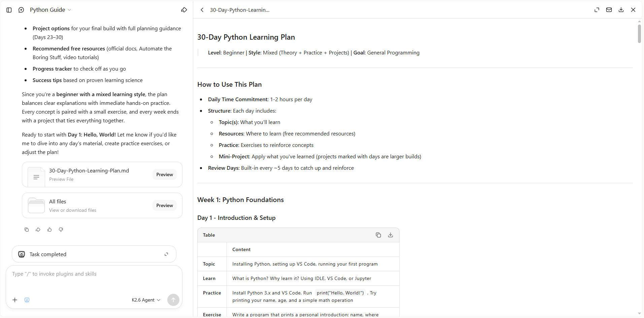Toggle the sidebar panel icon

(9, 10)
